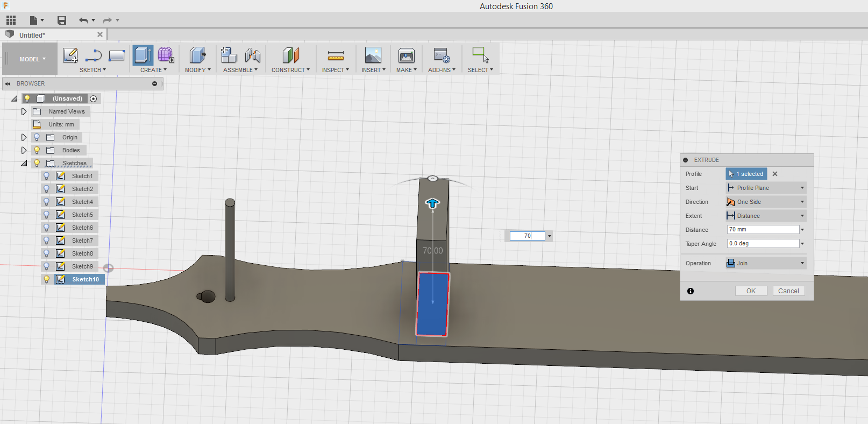Click the Browser panel options dot
The image size is (868, 424).
pyautogui.click(x=154, y=83)
